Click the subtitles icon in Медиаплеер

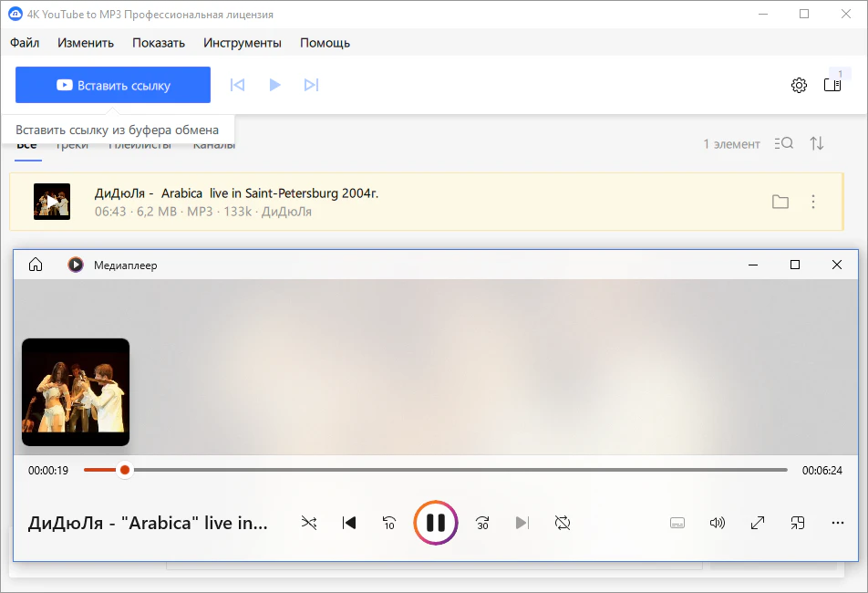(677, 523)
